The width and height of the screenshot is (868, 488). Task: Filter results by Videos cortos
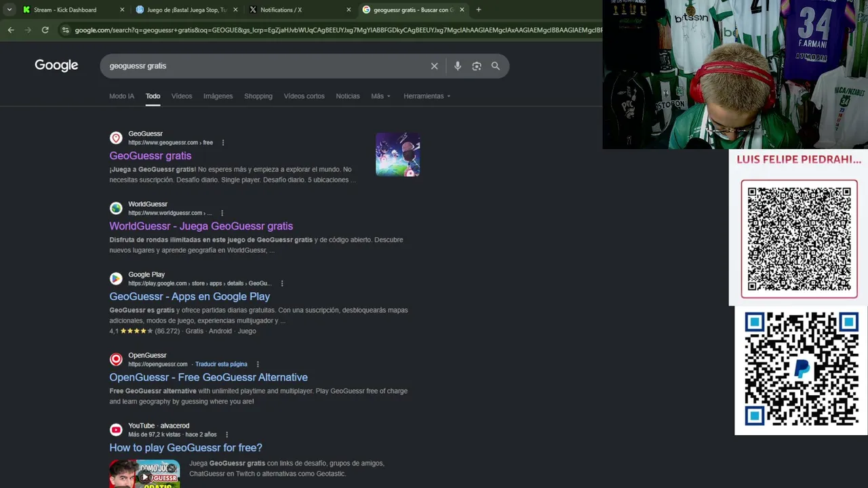[x=304, y=96]
